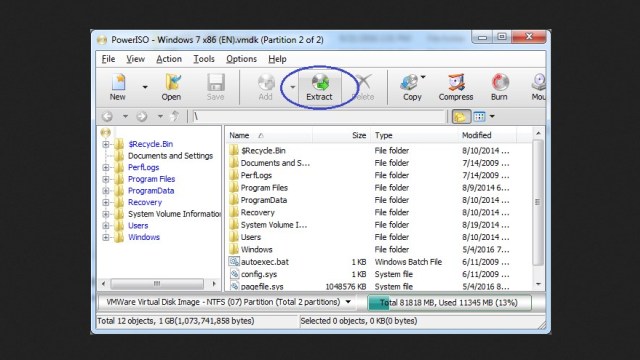Open the Tools menu
This screenshot has width=640, height=360.
pyautogui.click(x=204, y=59)
